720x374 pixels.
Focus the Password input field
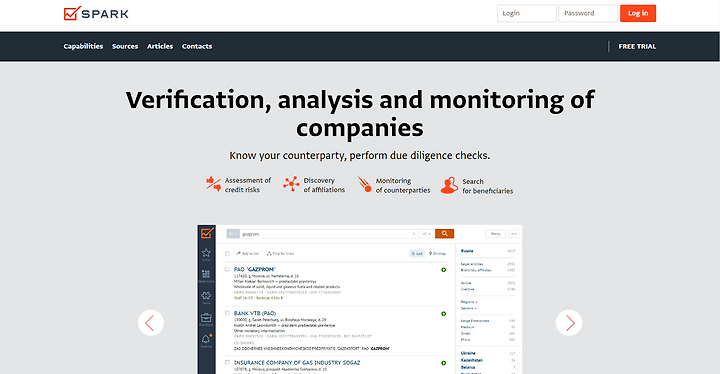(588, 13)
